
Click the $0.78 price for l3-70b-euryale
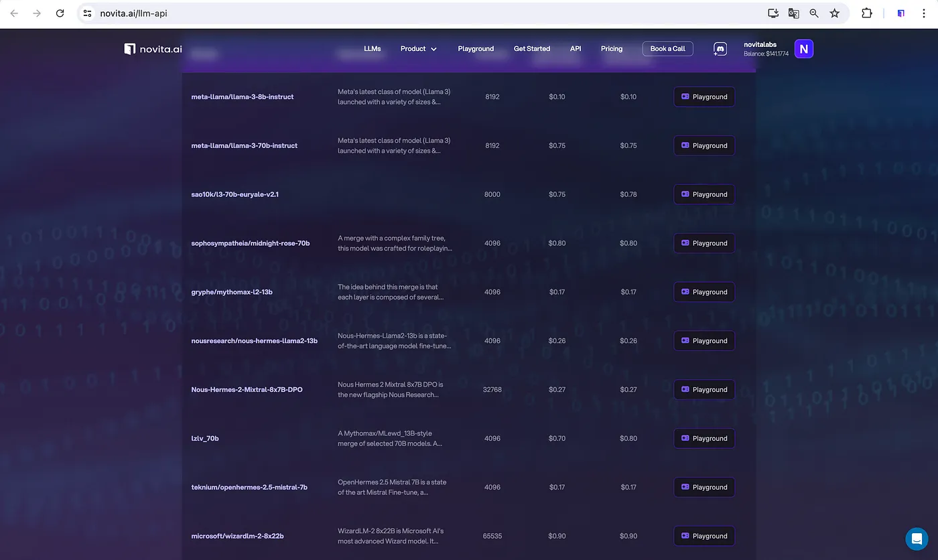tap(628, 195)
